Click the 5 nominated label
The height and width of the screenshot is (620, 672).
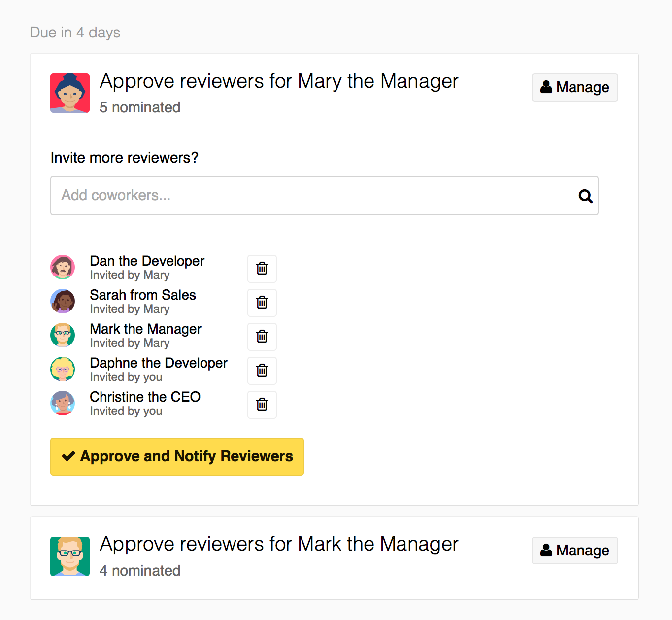[140, 107]
